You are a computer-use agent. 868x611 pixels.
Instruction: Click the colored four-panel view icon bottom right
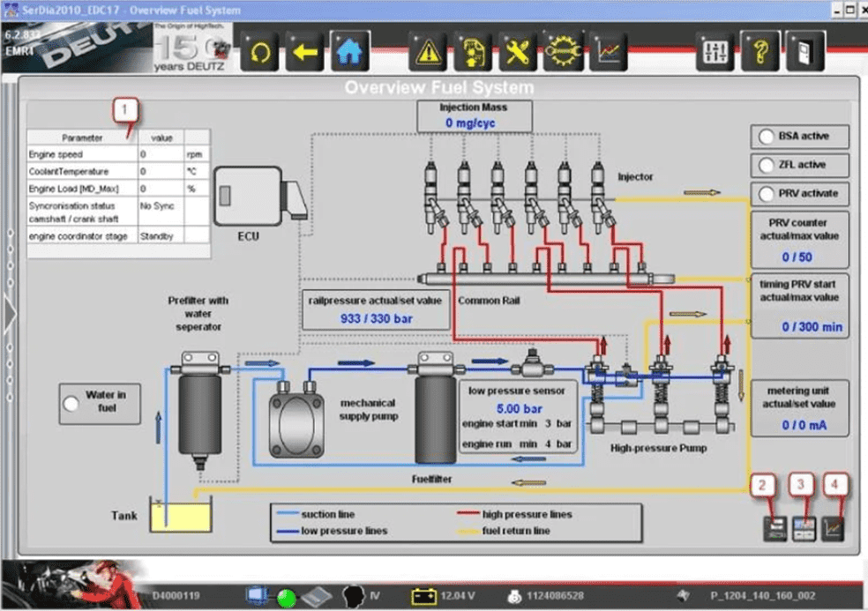804,528
